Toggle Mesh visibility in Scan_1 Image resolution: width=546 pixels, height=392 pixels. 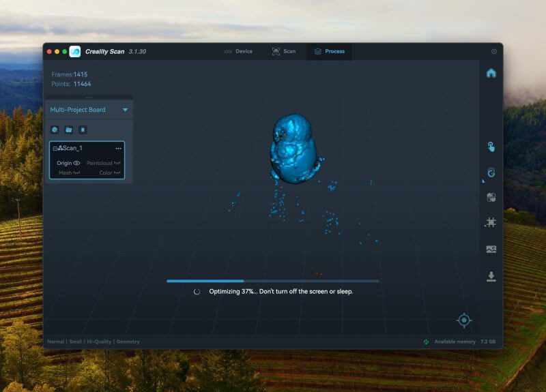(x=76, y=172)
